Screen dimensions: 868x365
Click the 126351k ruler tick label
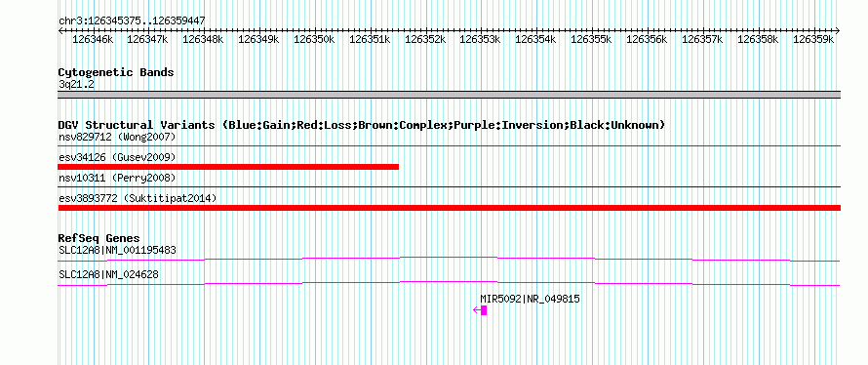click(370, 39)
